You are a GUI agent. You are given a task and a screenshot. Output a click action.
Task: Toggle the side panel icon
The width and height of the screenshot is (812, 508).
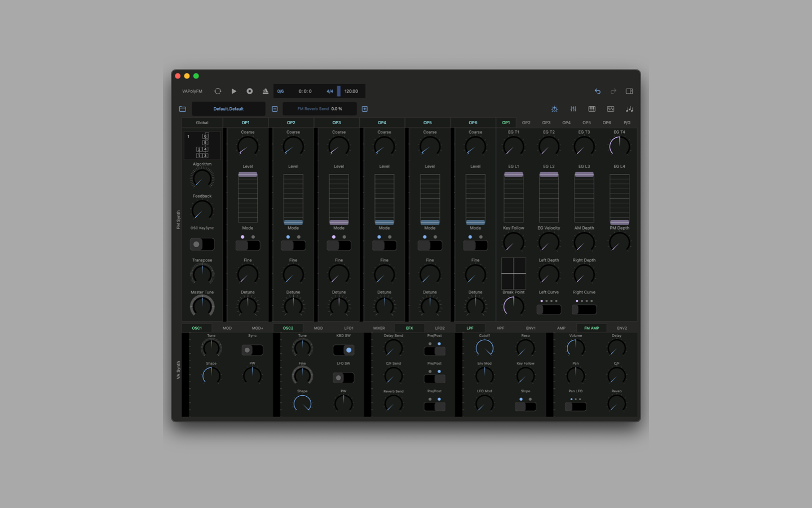[629, 91]
